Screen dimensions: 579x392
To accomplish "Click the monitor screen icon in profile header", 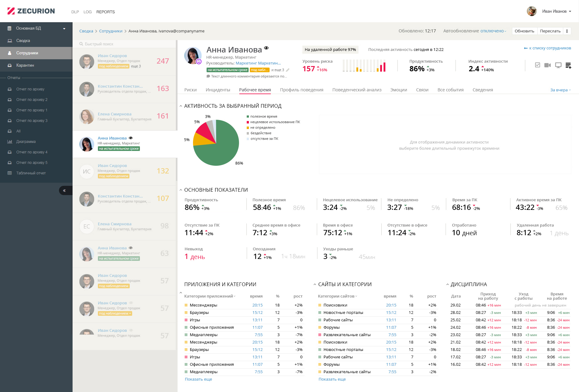I will pyautogui.click(x=558, y=65).
